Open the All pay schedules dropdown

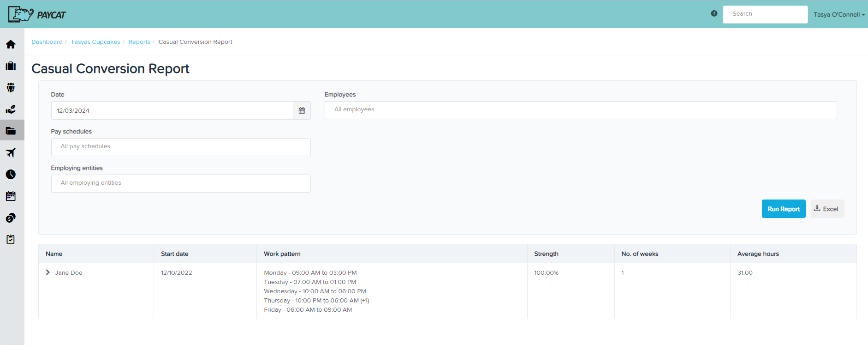[181, 147]
